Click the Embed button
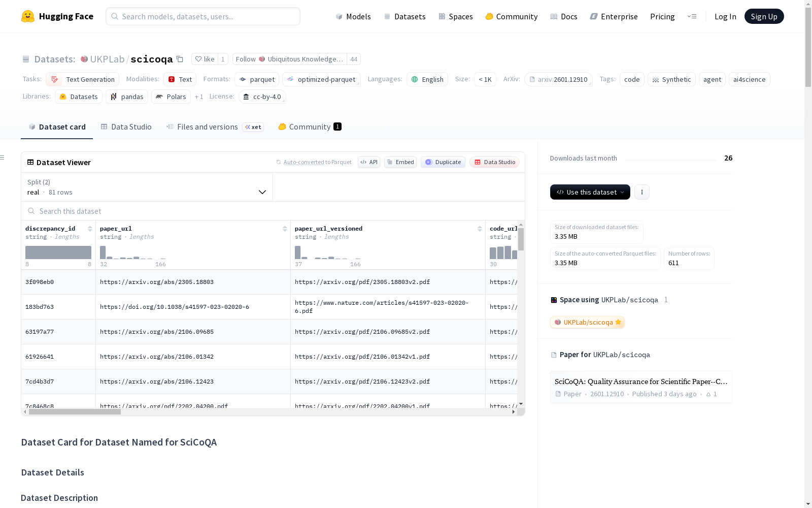This screenshot has height=508, width=812. [400, 162]
